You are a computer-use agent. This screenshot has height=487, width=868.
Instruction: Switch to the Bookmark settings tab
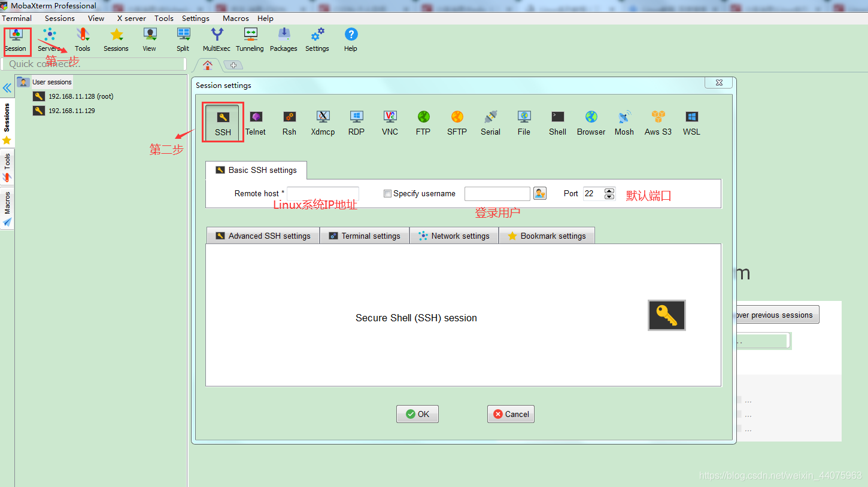547,235
